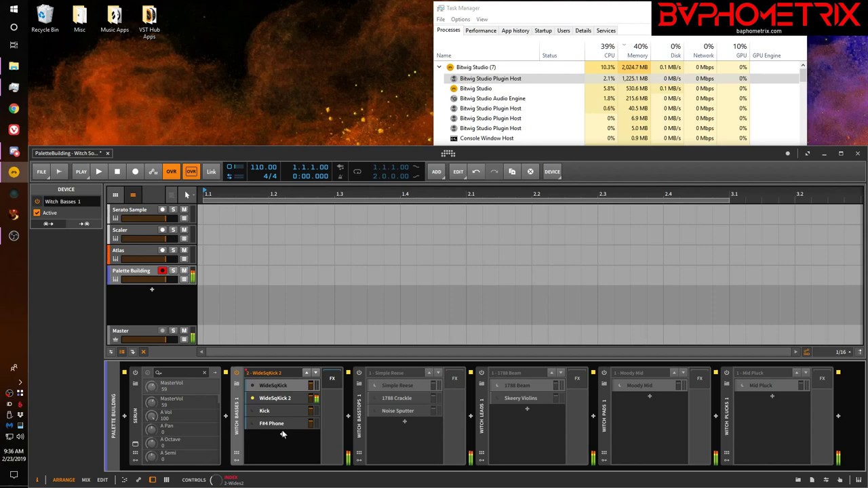Switch to the MIX view
The width and height of the screenshot is (868, 488).
[86, 480]
